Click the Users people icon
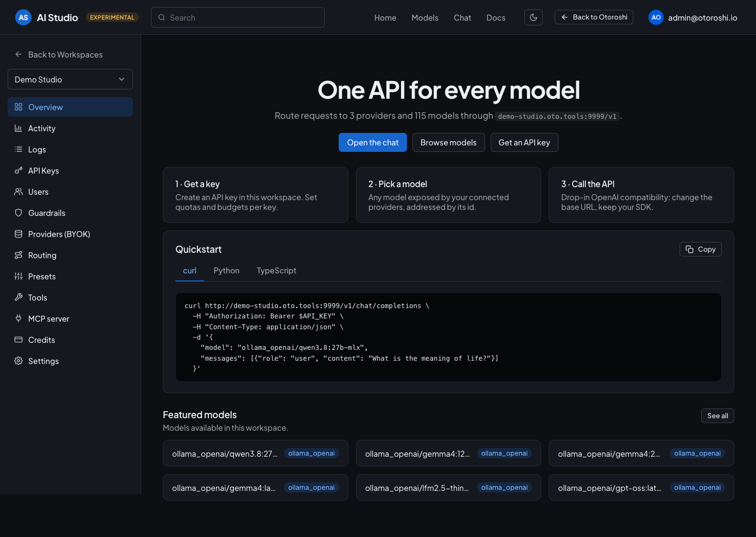The image size is (756, 537). 18,191
